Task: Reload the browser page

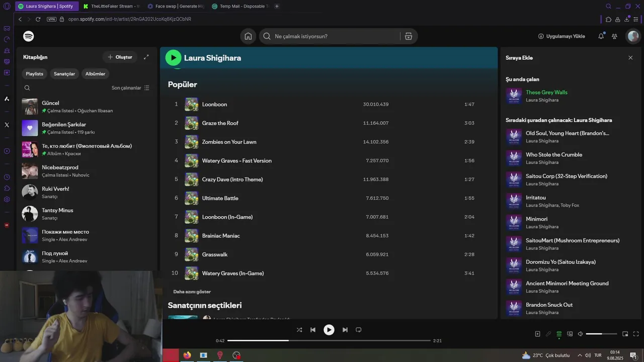Action: click(x=38, y=19)
